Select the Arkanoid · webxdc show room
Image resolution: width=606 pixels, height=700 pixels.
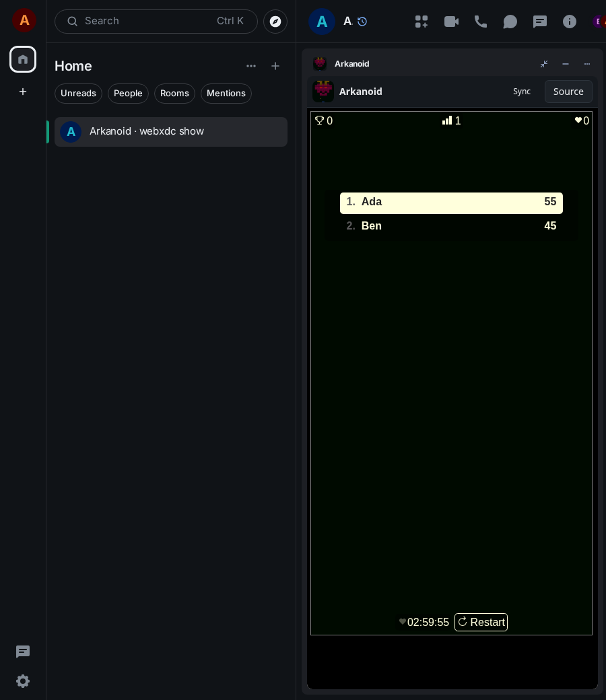[171, 132]
